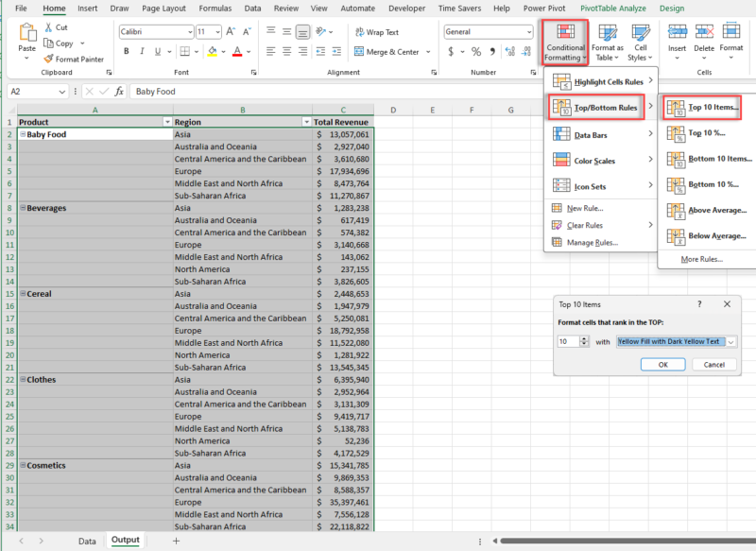
Task: Collapse the Baby Food group
Action: pos(23,134)
